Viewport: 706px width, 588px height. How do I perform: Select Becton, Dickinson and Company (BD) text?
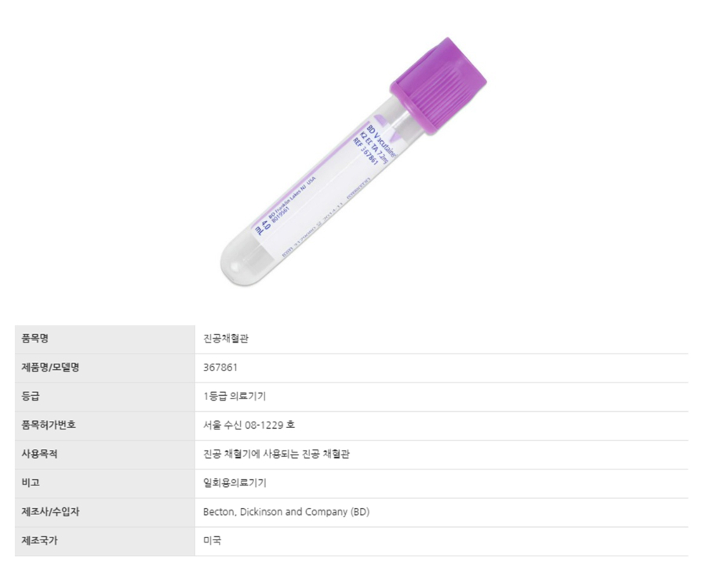(x=286, y=512)
